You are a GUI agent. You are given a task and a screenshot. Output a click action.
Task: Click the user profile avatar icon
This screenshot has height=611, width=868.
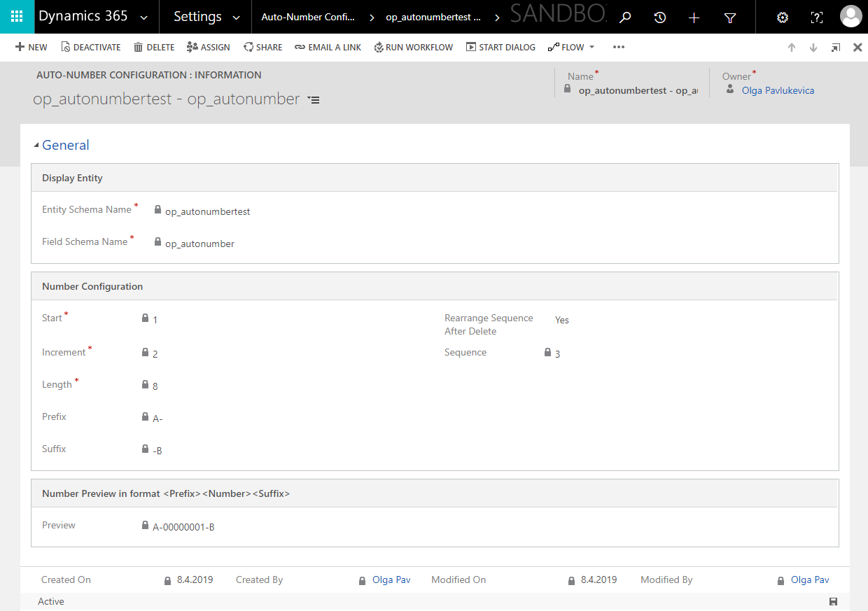(x=850, y=17)
